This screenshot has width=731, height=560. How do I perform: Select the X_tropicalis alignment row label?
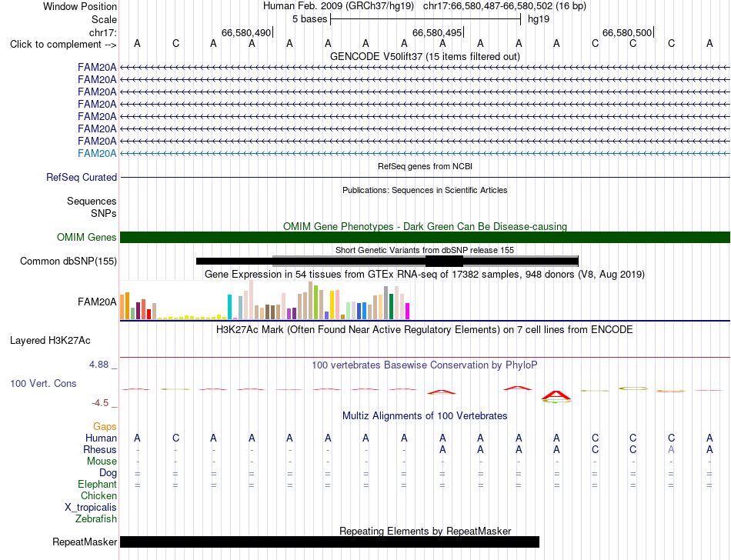point(91,507)
